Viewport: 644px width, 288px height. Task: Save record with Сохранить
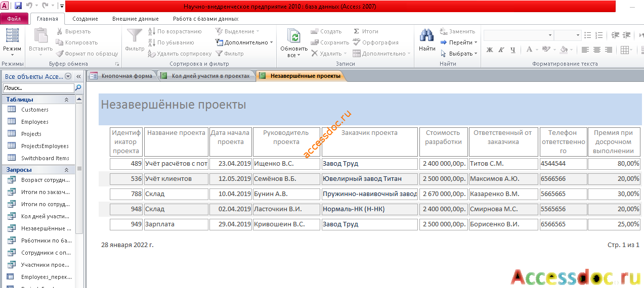pyautogui.click(x=330, y=42)
